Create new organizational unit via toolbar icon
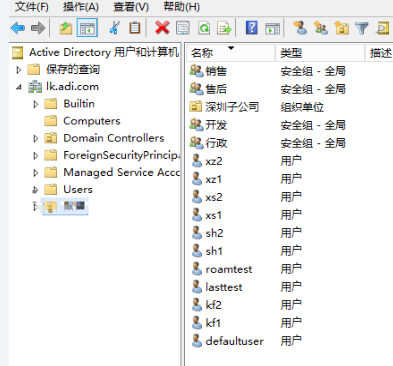Screen dimensions: 393x366 coord(342,28)
